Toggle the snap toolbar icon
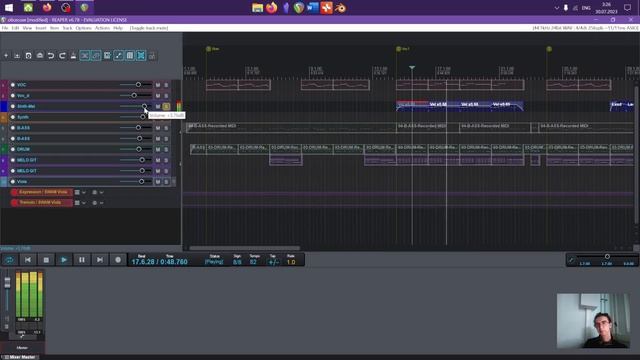 (x=141, y=56)
